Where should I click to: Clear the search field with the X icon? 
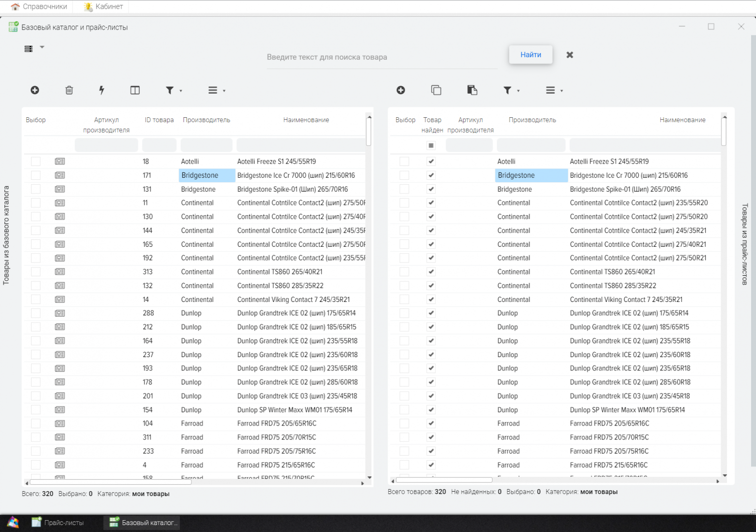pos(570,55)
